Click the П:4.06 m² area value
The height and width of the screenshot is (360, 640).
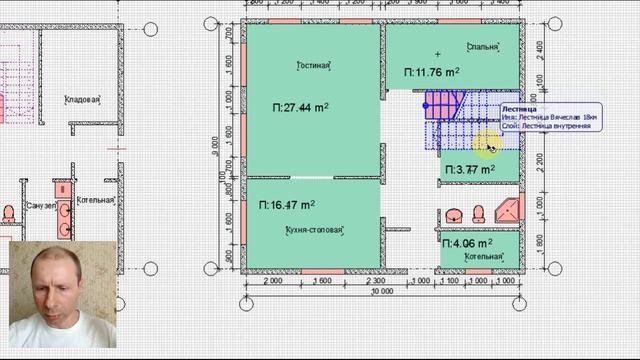point(467,244)
